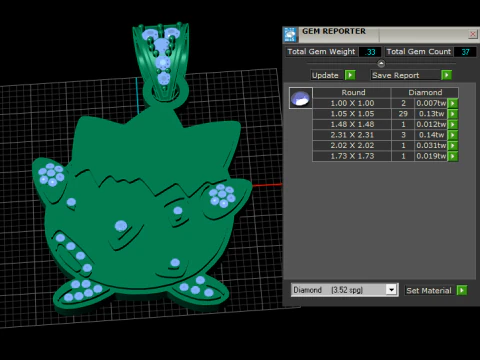Select the 2.02 X 2.02 size cell
The height and width of the screenshot is (360, 480).
352,146
